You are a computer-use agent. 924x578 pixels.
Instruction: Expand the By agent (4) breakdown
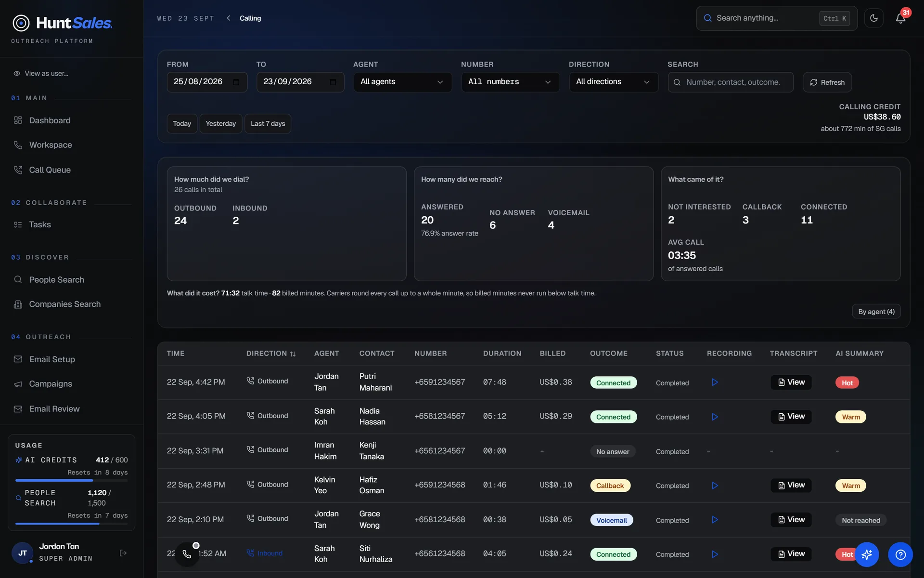click(876, 312)
